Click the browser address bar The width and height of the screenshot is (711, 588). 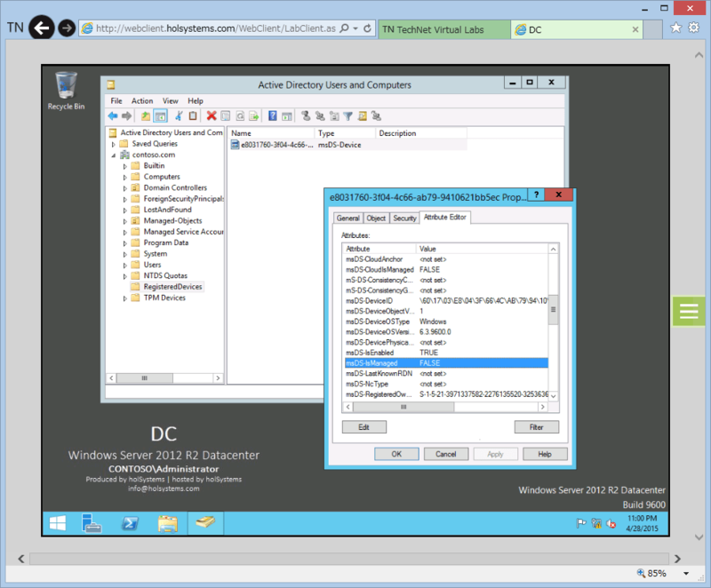[216, 28]
